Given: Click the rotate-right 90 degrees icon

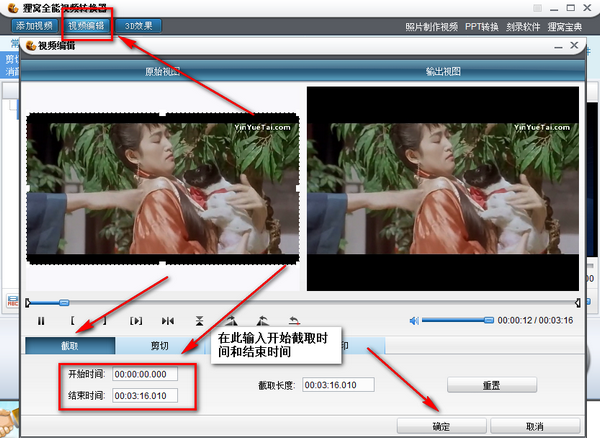Looking at the screenshot, I should point(231,321).
